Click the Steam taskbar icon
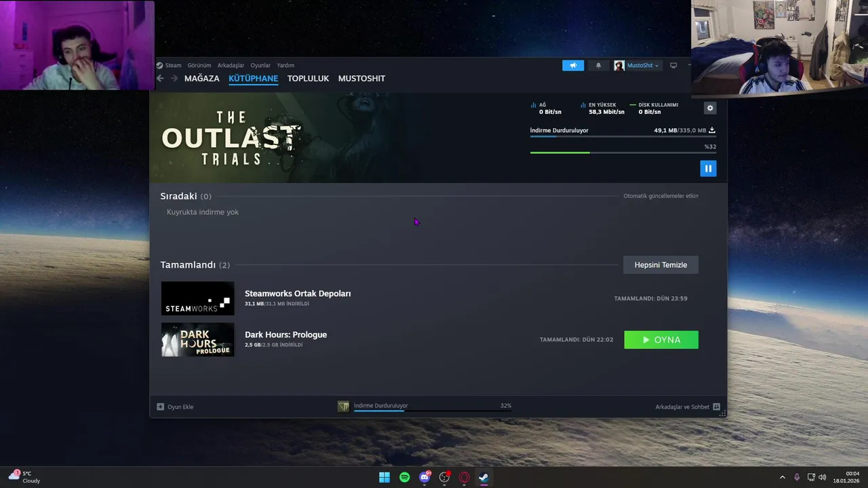868x488 pixels. (484, 477)
